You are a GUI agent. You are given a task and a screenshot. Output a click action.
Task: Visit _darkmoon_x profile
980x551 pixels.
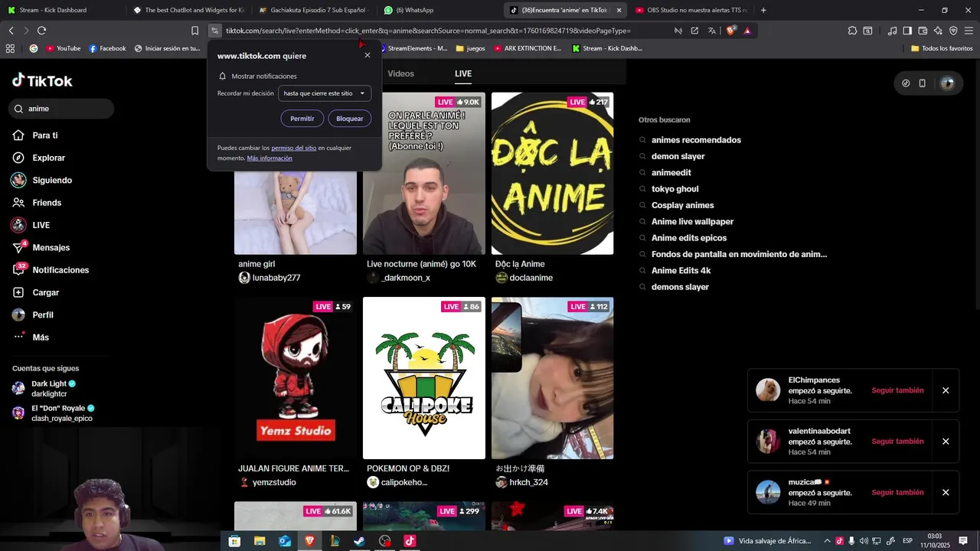click(x=398, y=278)
